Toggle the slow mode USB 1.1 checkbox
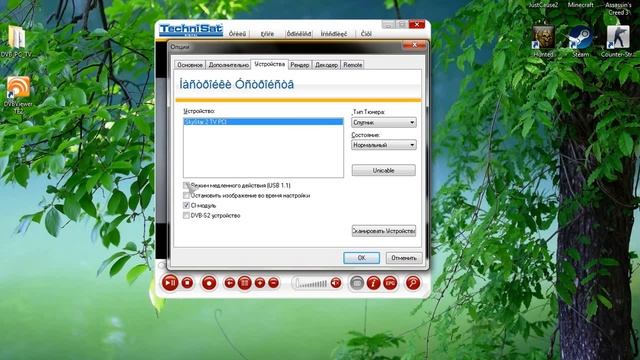This screenshot has width=640, height=360. click(x=186, y=185)
